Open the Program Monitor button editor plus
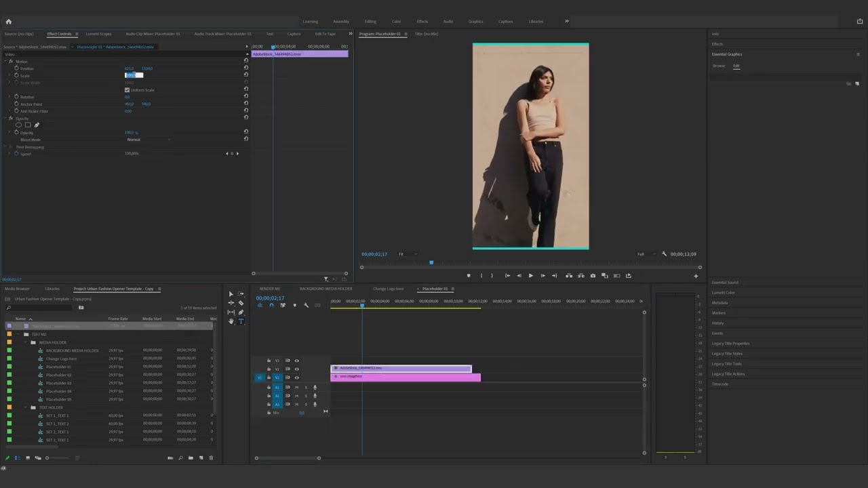The image size is (868, 488). (696, 276)
